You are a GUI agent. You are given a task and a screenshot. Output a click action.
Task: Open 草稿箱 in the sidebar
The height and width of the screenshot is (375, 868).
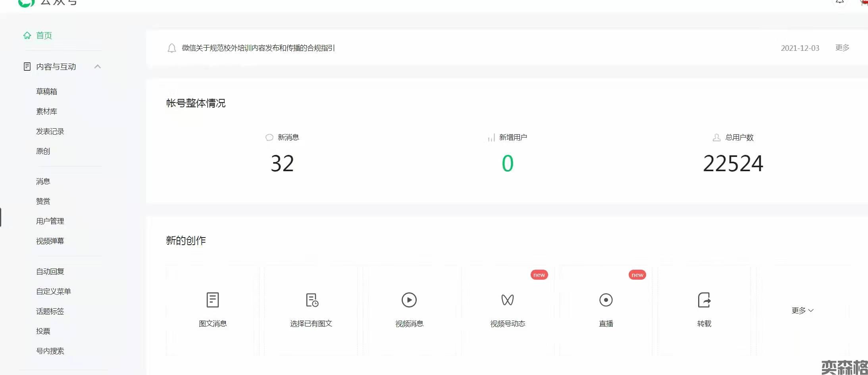tap(47, 91)
